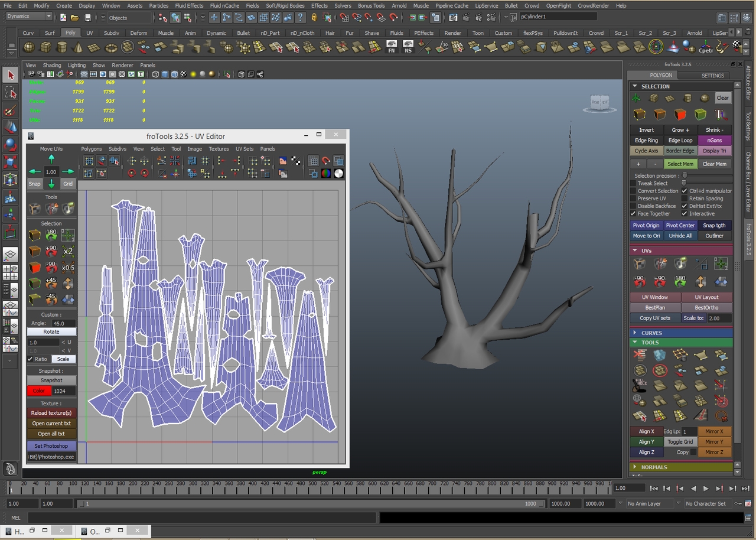This screenshot has height=540, width=756.
Task: Expand the NORMALS section
Action: click(635, 467)
